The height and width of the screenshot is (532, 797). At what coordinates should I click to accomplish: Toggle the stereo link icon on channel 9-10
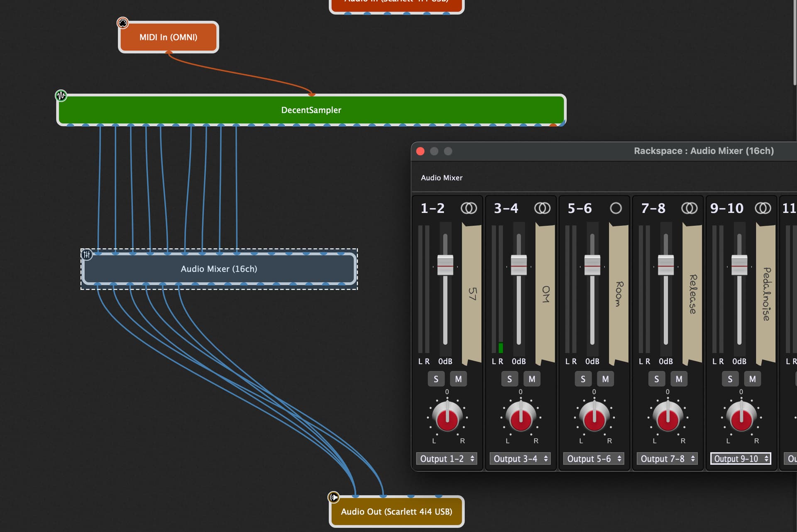763,208
